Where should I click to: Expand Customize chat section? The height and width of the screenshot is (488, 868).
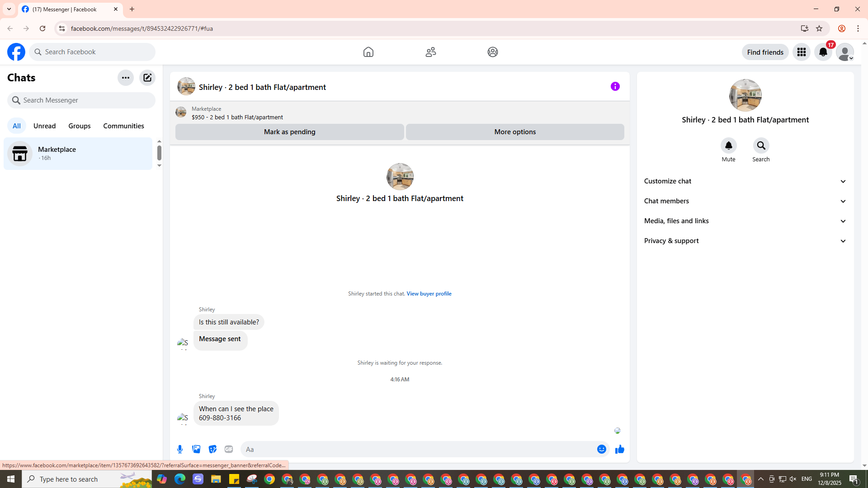click(745, 181)
